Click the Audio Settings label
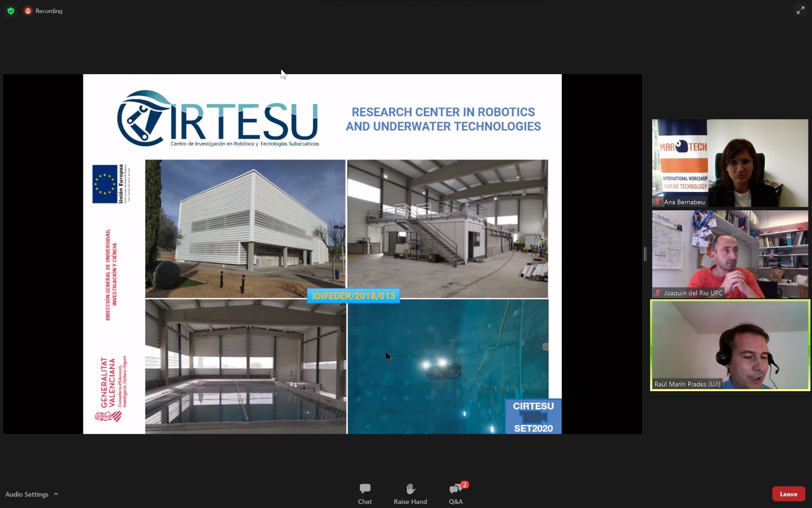 27,494
